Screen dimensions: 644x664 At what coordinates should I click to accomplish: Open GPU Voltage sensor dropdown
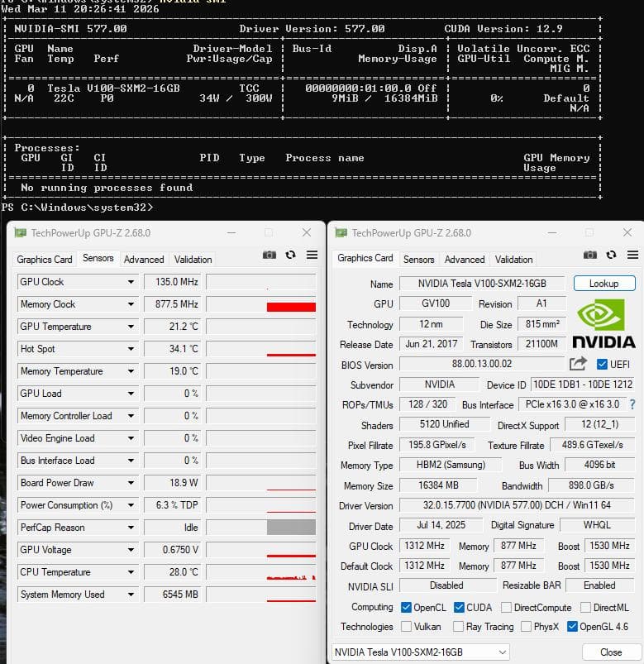(x=131, y=550)
